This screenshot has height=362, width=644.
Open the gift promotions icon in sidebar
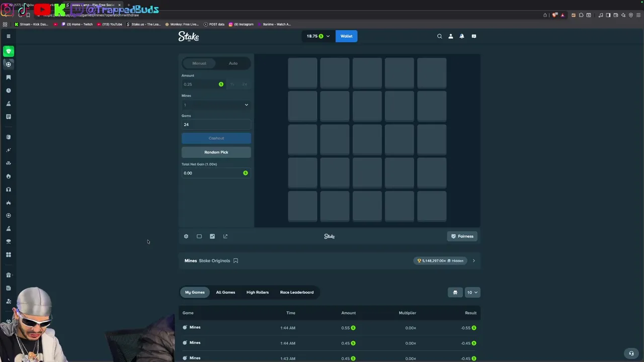tap(8, 275)
